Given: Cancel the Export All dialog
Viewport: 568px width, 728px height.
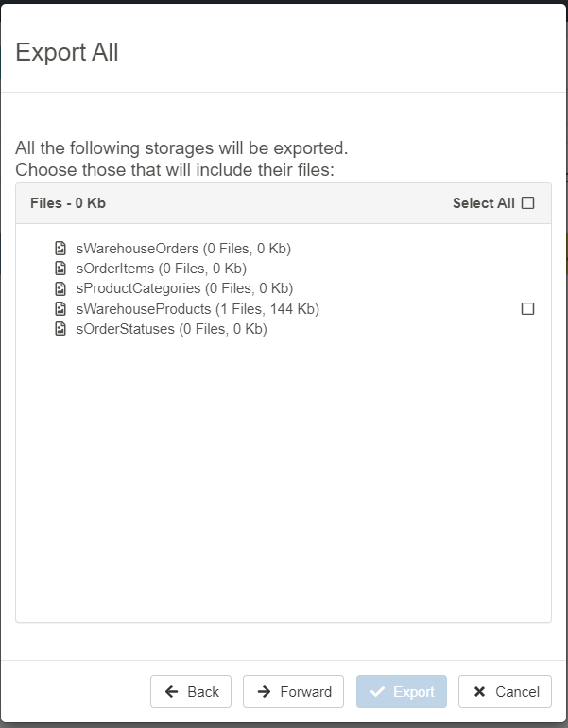Looking at the screenshot, I should coord(506,692).
